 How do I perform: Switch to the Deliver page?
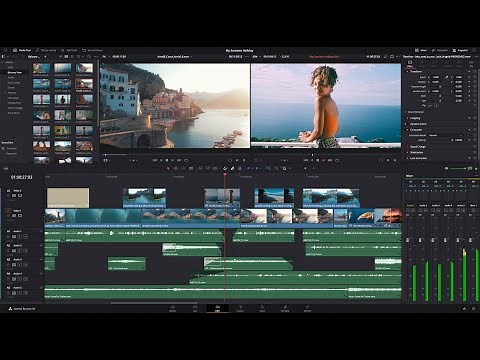pyautogui.click(x=307, y=309)
